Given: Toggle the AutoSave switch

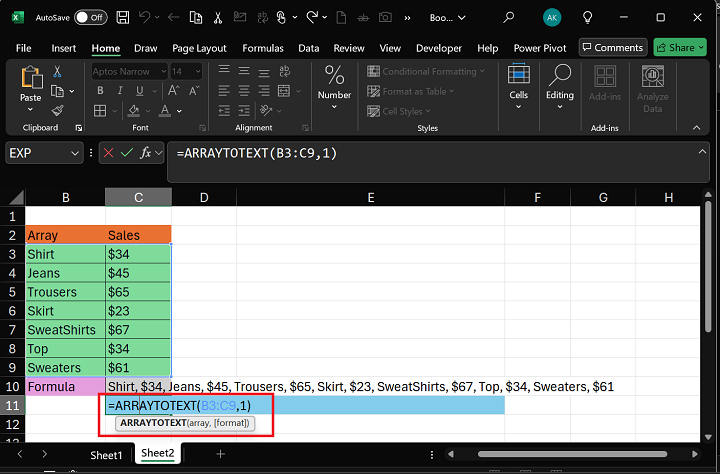Looking at the screenshot, I should (91, 17).
